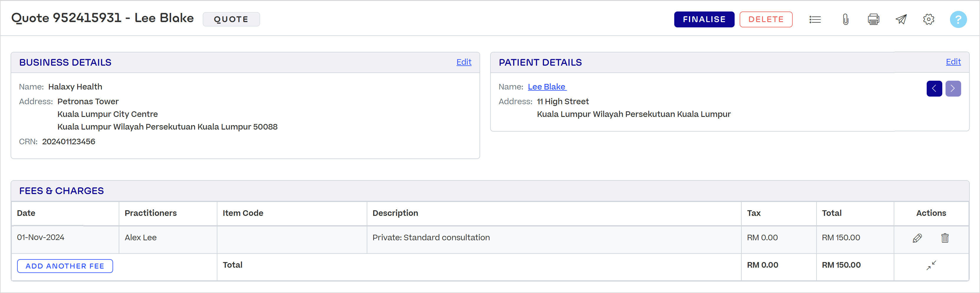Open settings via the gear icon
The width and height of the screenshot is (980, 293).
coord(929,19)
